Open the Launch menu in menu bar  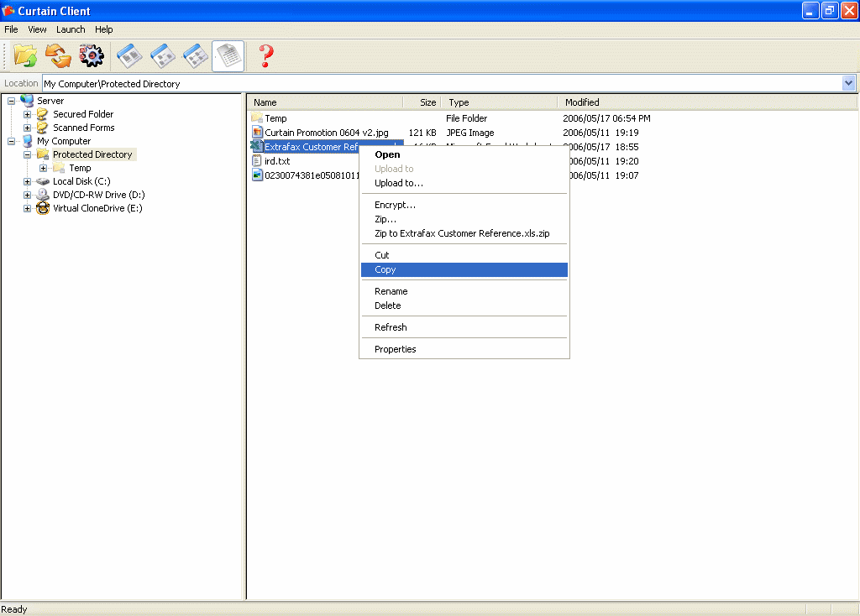click(x=71, y=29)
